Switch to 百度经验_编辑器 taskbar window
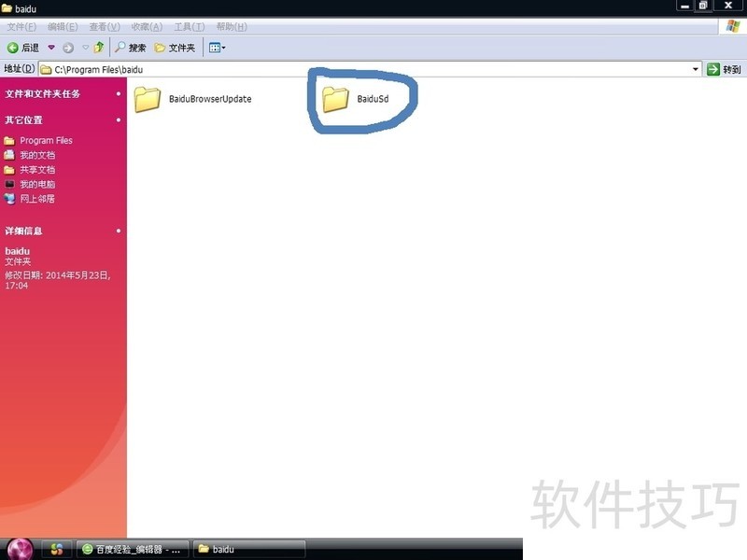This screenshot has width=747, height=560. (132, 549)
